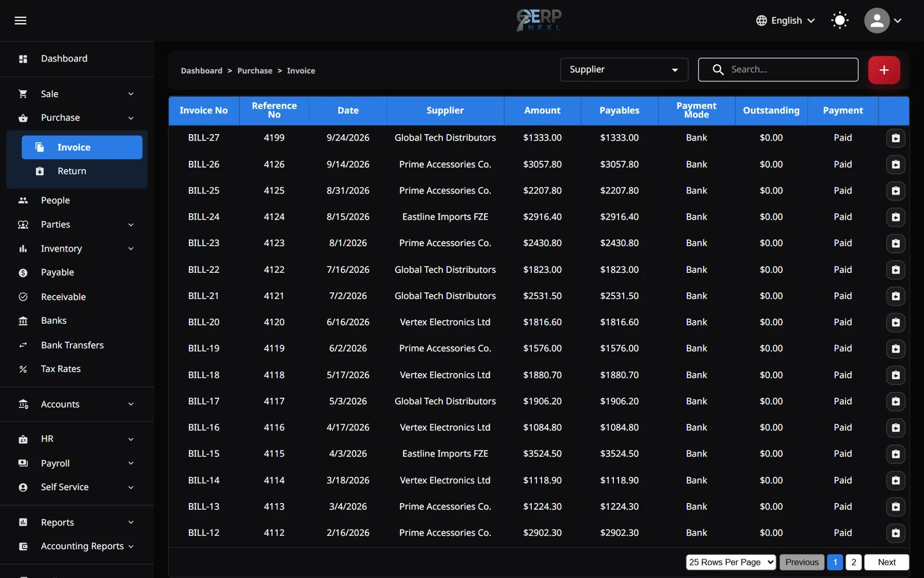Expand the Accounts menu chevron
Screen dimensions: 924x578
[131, 405]
